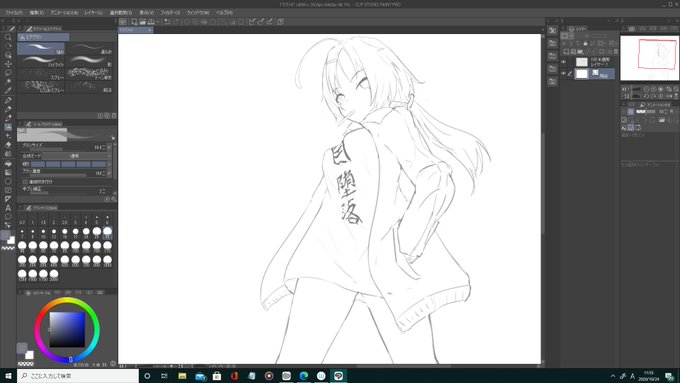This screenshot has width=680, height=383.
Task: Select the Gradient tool
Action: point(8,172)
